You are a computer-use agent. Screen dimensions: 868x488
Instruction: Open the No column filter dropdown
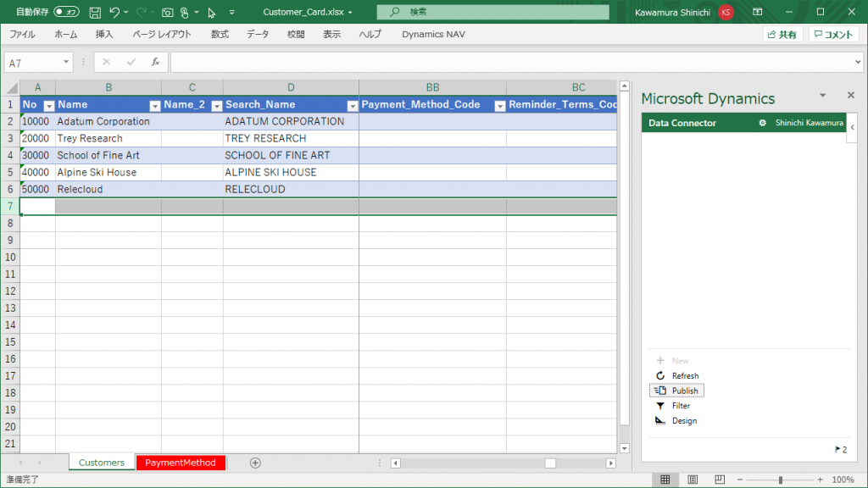pyautogui.click(x=48, y=106)
